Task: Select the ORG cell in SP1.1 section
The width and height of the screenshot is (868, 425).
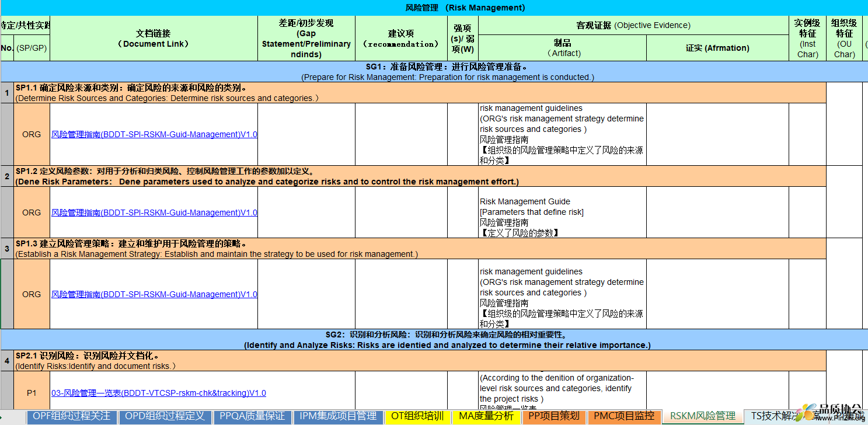Action: point(32,134)
